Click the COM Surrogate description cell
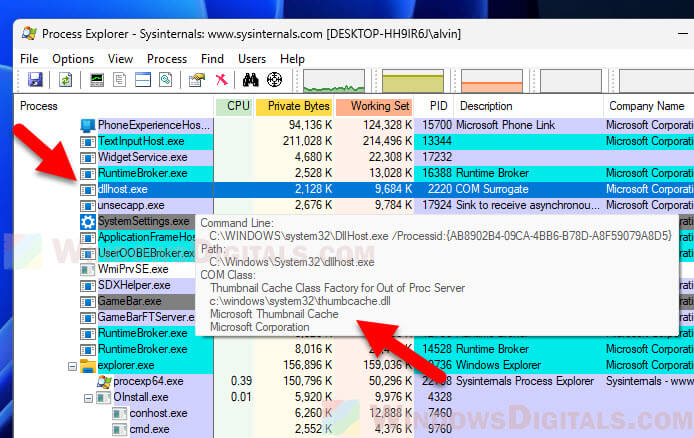The height and width of the screenshot is (438, 694). pyautogui.click(x=492, y=189)
